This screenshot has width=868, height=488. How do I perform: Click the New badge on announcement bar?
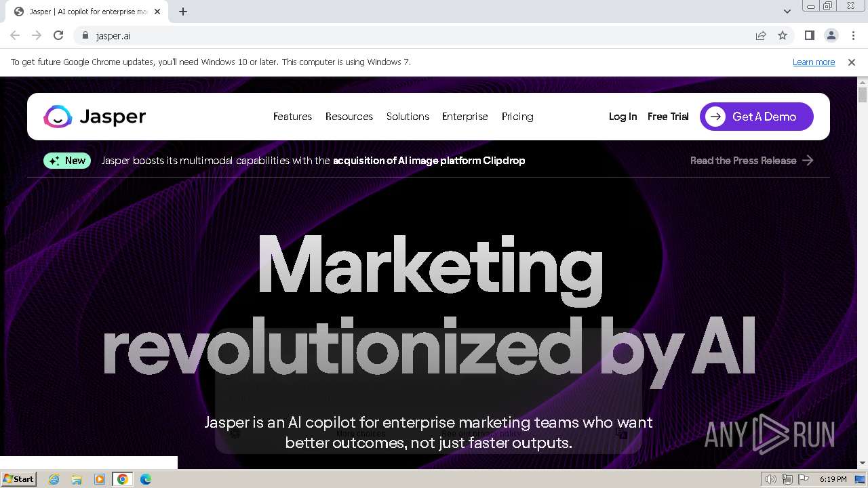67,161
